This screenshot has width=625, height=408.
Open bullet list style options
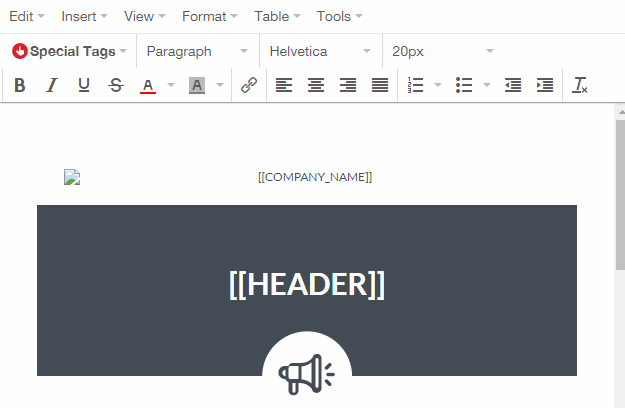tap(487, 85)
